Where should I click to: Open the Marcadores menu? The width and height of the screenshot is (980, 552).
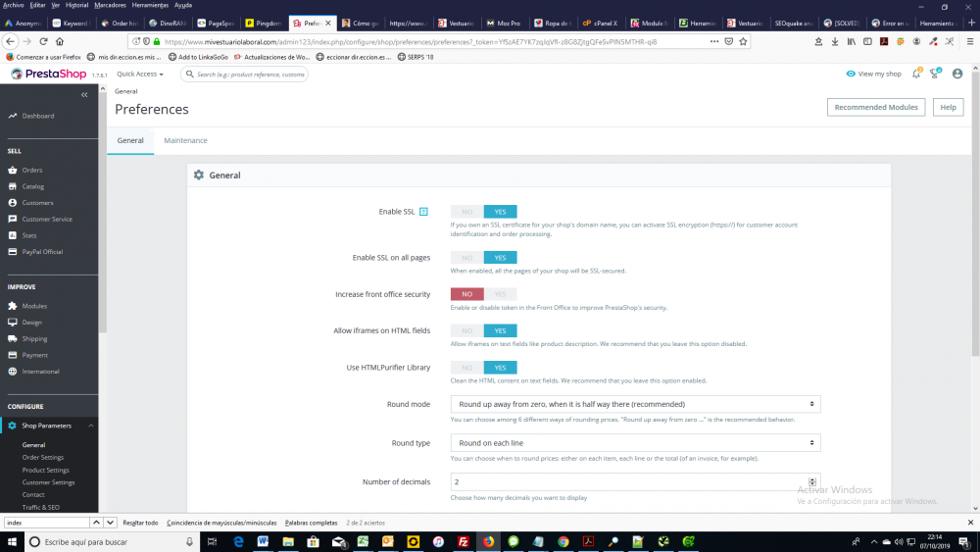point(110,5)
